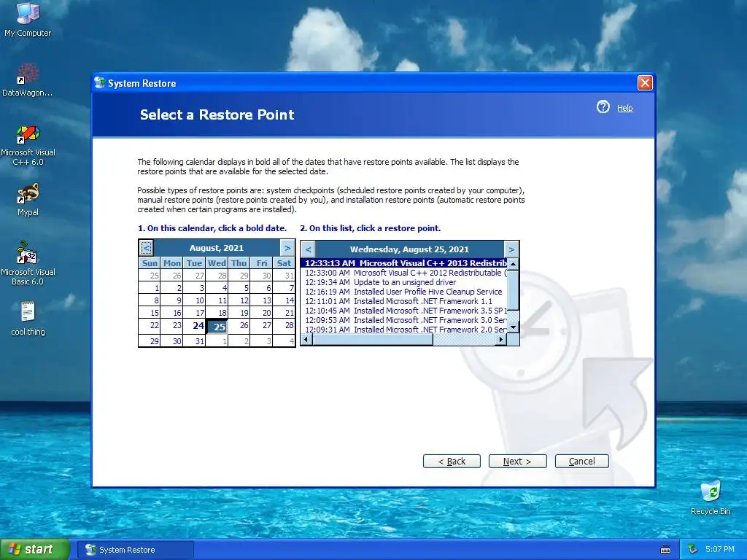Show the clock reading 5:07 PM
Screen dimensions: 747x560
719,550
